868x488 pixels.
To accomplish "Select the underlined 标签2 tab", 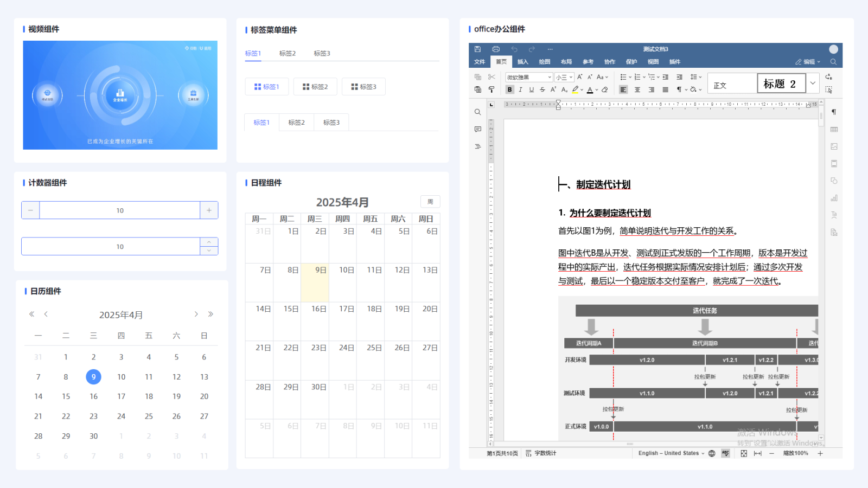I will tap(287, 53).
